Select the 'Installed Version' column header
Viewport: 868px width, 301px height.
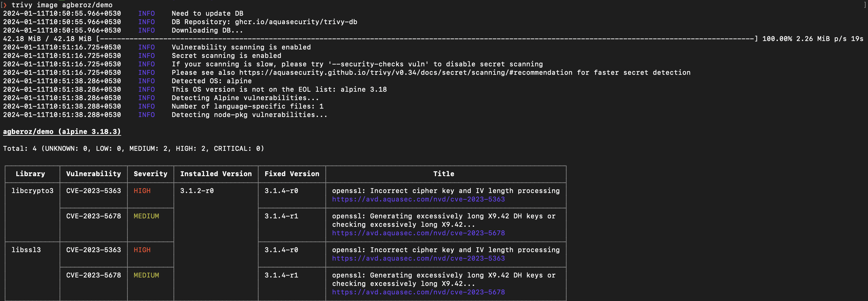coord(216,174)
